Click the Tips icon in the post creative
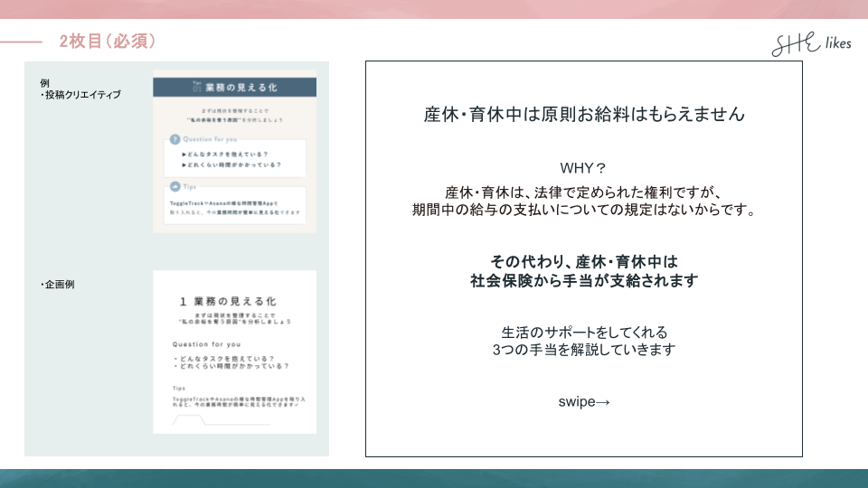The width and height of the screenshot is (868, 488). [x=175, y=186]
